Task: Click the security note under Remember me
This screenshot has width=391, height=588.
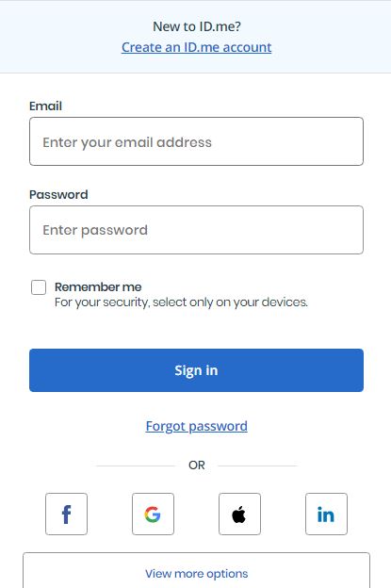Action: pos(181,302)
